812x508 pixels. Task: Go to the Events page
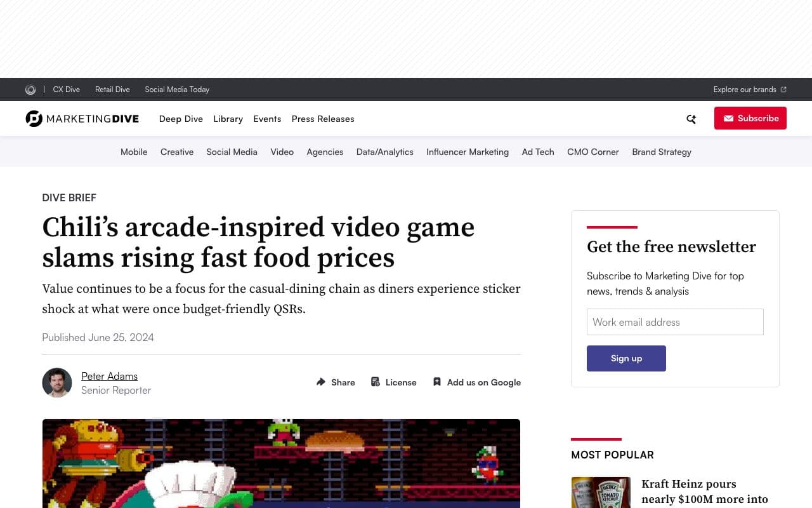[267, 119]
